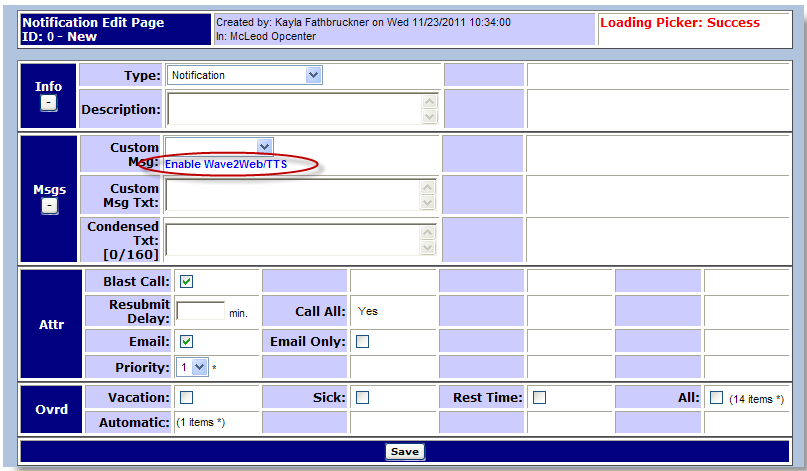Click the Description scrollbar down arrow

click(430, 117)
